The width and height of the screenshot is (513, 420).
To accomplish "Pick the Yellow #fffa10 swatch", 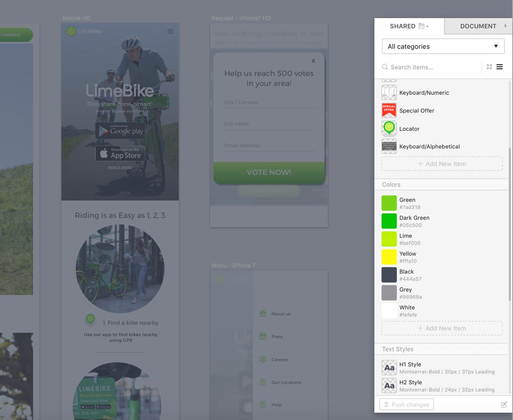I will tap(389, 257).
